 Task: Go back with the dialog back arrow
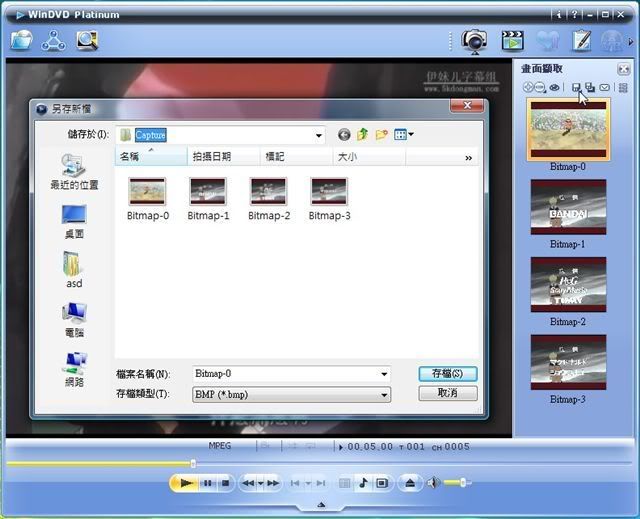click(x=344, y=135)
